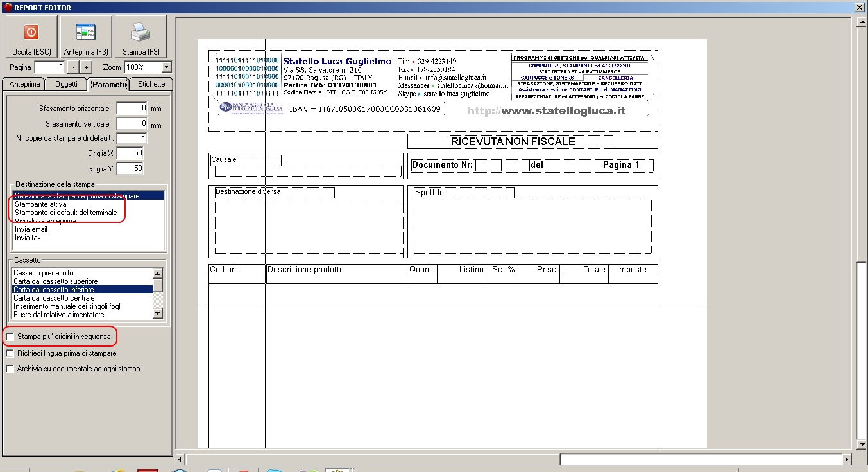Image resolution: width=868 pixels, height=472 pixels.
Task: Choose 'Inserimento manuale dei singoli fogli'
Action: coord(82,306)
